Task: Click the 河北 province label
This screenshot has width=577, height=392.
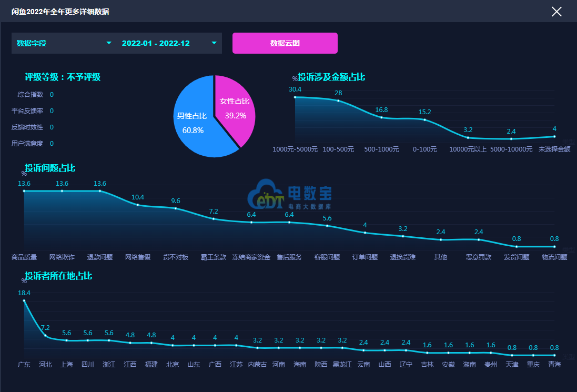Action: click(x=45, y=365)
